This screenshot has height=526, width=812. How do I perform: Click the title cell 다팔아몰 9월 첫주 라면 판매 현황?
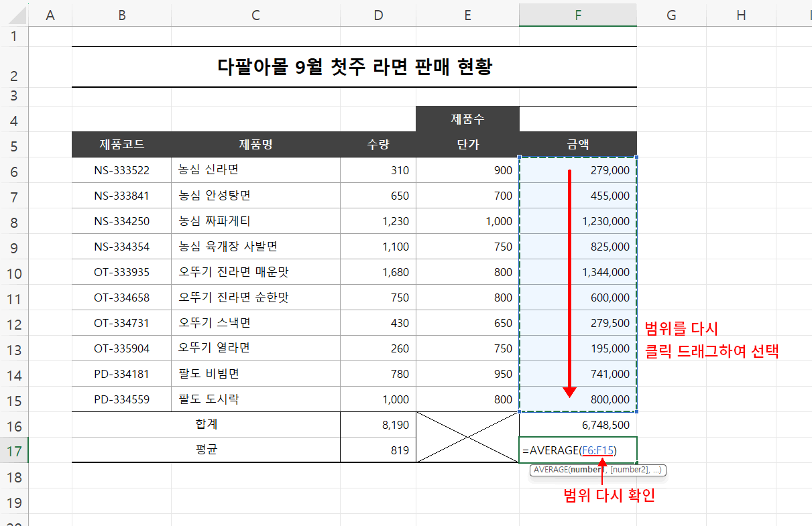tap(354, 67)
